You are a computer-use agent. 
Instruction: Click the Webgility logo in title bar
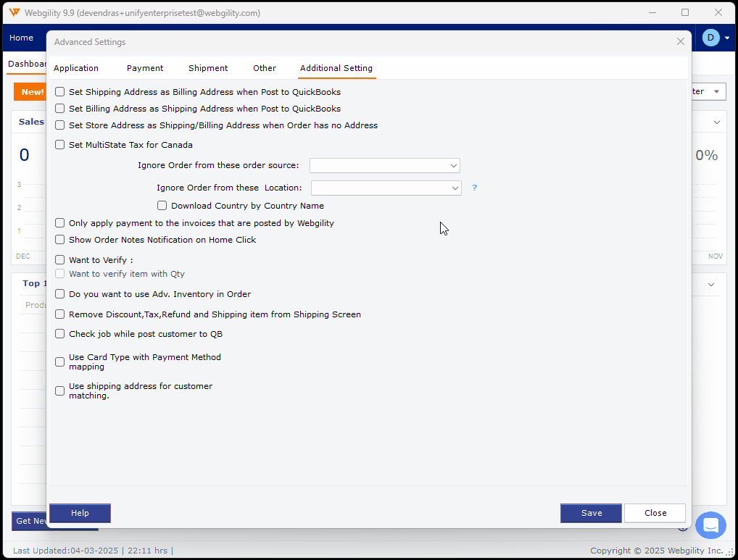pos(14,12)
